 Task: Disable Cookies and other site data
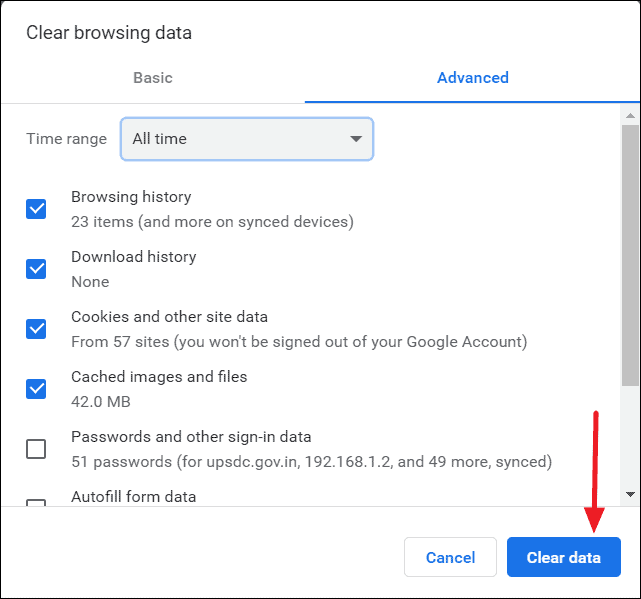click(36, 329)
